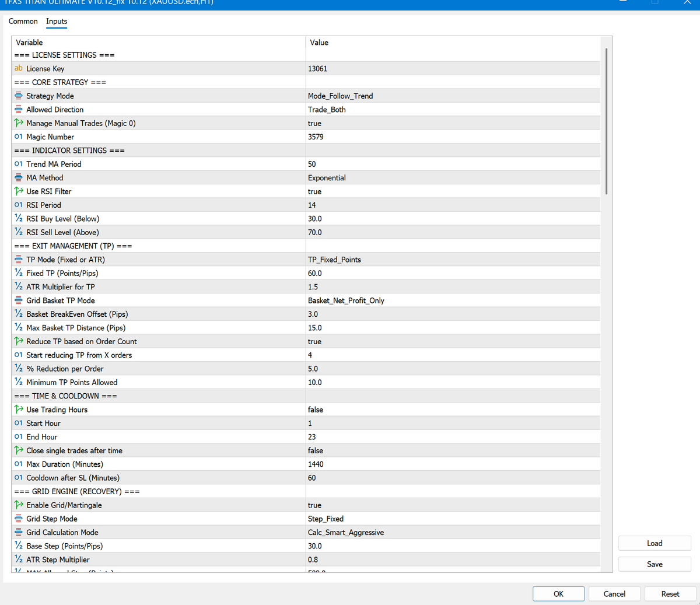Screen dimensions: 700x605
Task: Click the Magic Number integer icon
Action: pos(19,137)
